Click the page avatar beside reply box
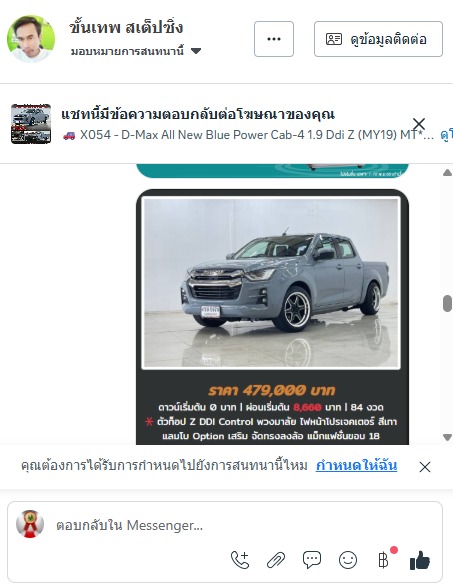This screenshot has height=584, width=453. (x=30, y=524)
